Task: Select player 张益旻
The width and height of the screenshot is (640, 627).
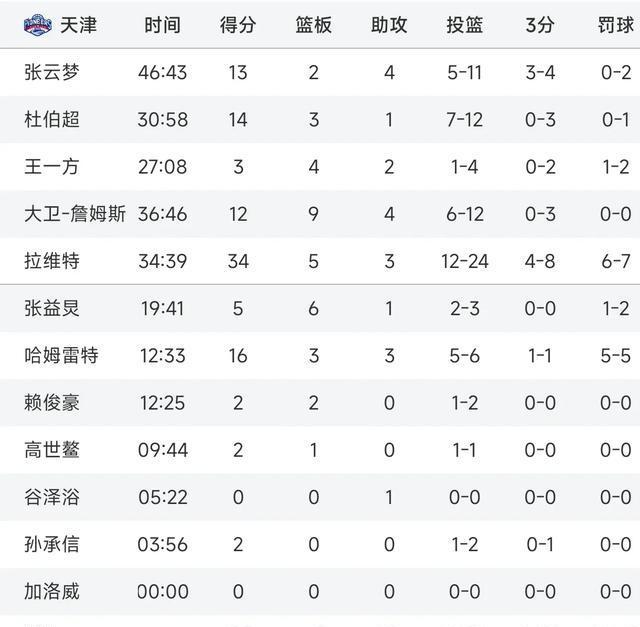Action: coord(52,308)
